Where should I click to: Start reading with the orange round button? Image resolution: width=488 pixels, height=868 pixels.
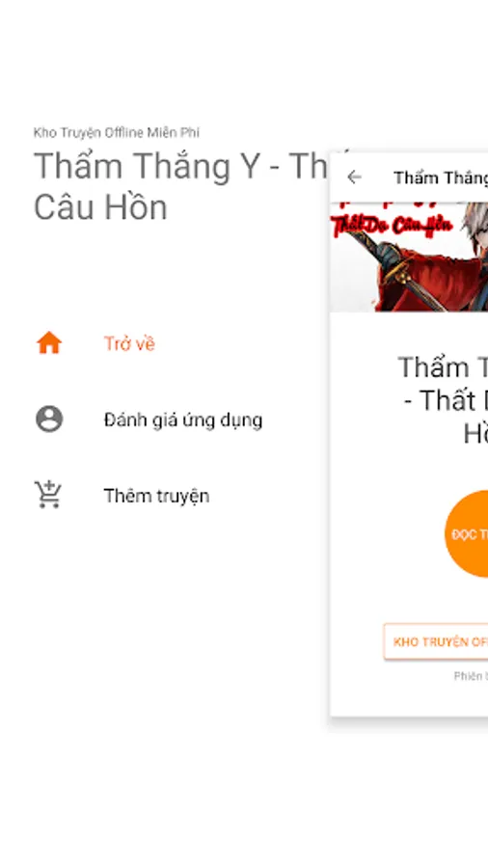point(467,533)
